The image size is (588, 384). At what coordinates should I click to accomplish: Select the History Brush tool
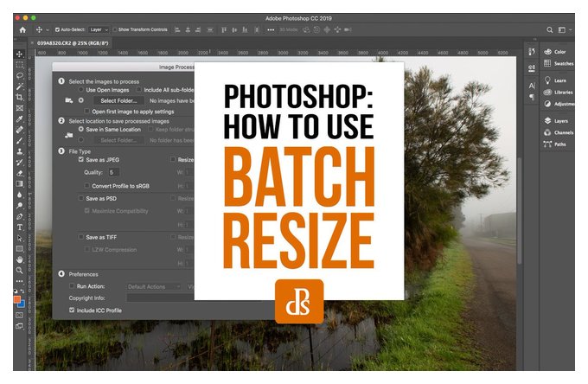(x=20, y=163)
